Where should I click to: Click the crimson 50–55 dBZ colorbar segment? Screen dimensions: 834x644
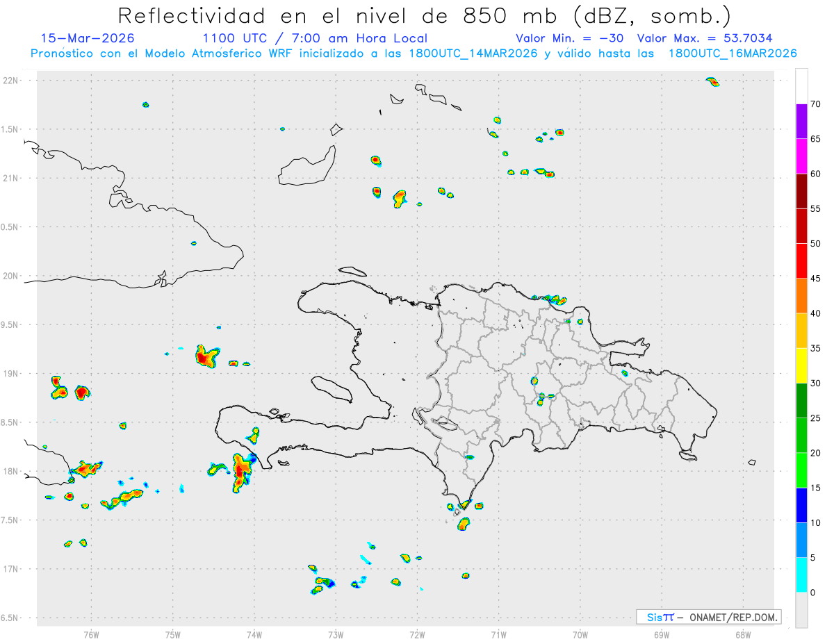[801, 226]
